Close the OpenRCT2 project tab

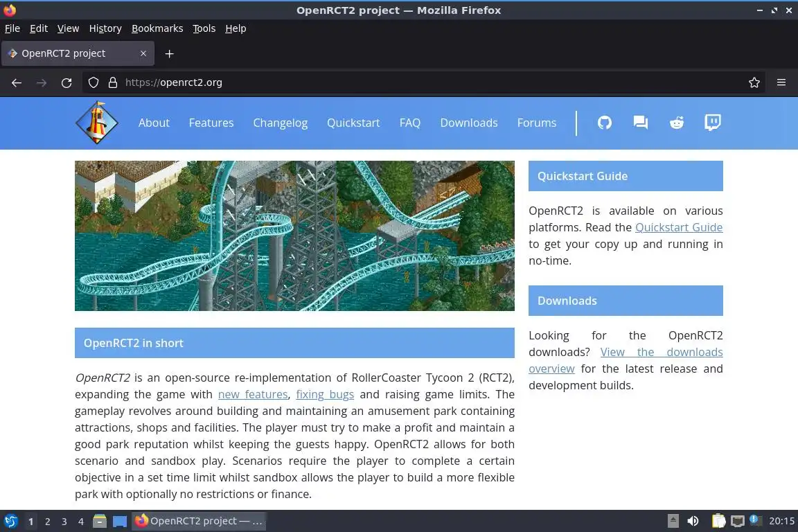click(143, 53)
